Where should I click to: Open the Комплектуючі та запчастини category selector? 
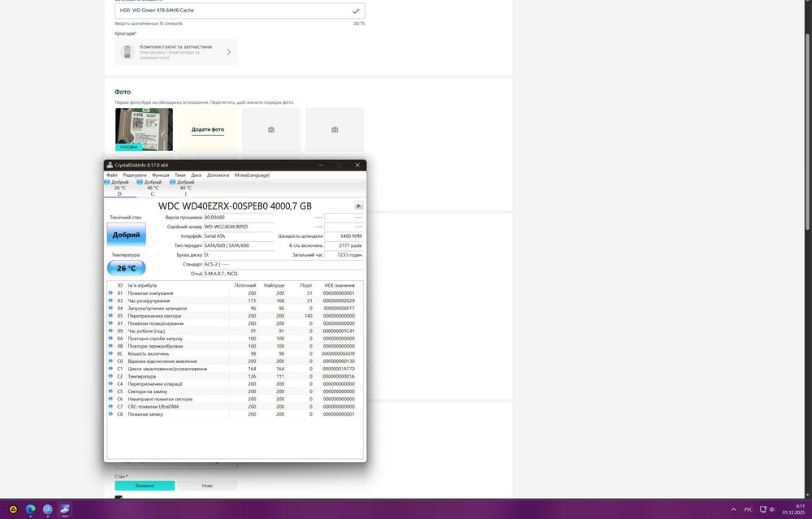point(176,52)
